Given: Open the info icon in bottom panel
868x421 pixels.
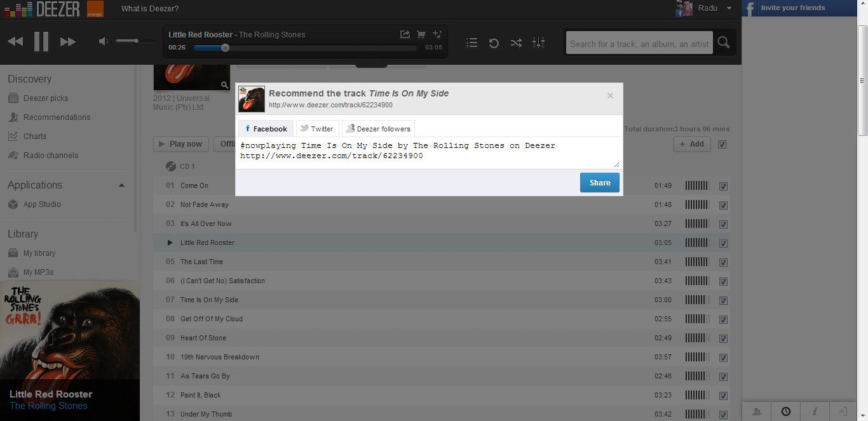Looking at the screenshot, I should pos(815,411).
